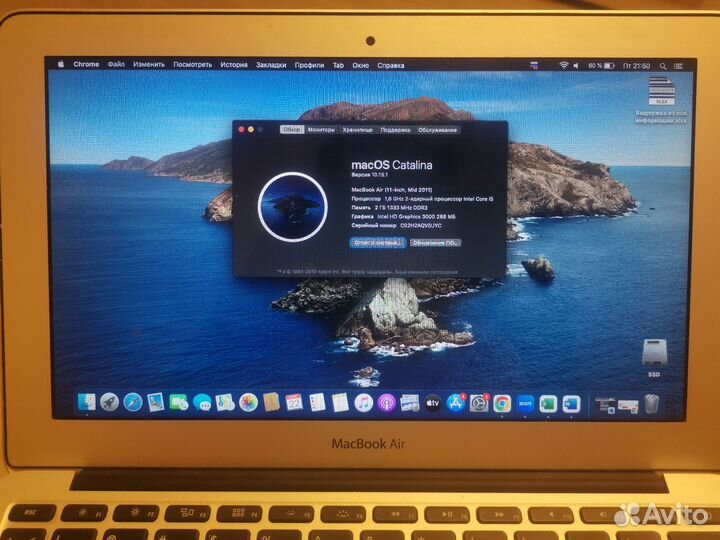Open System Preferences gear in Dock
The image size is (720, 540).
pyautogui.click(x=479, y=403)
